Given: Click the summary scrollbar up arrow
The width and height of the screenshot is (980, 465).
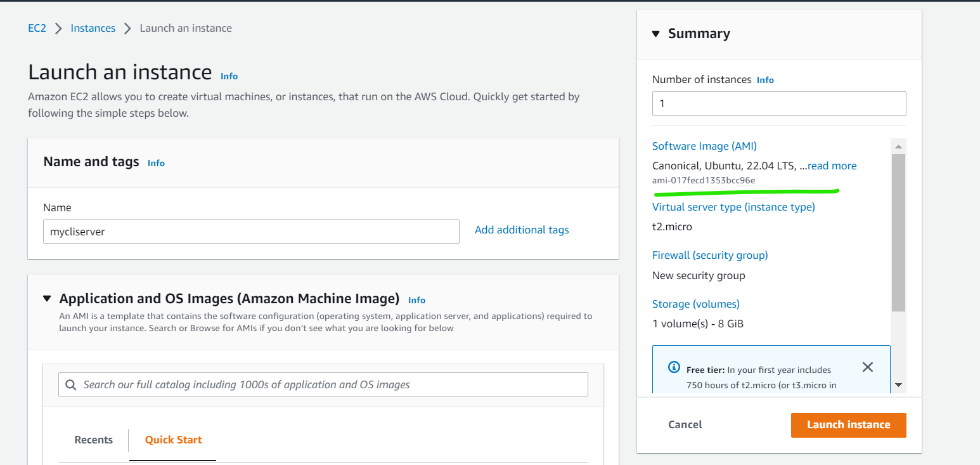Looking at the screenshot, I should [898, 147].
